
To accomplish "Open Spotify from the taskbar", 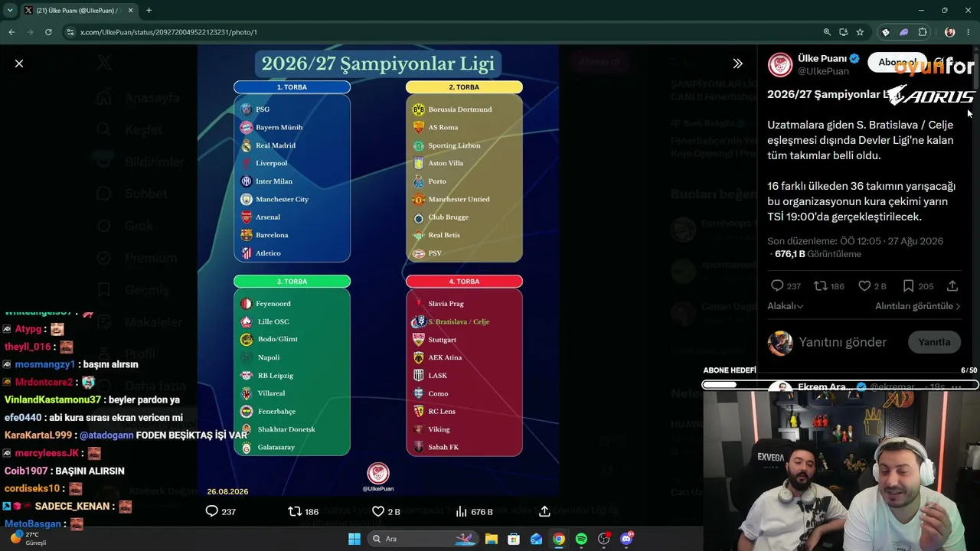I will point(581,539).
